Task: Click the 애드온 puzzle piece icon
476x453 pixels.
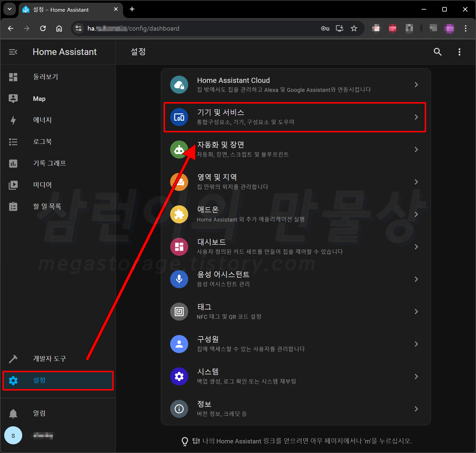Action: coord(179,214)
